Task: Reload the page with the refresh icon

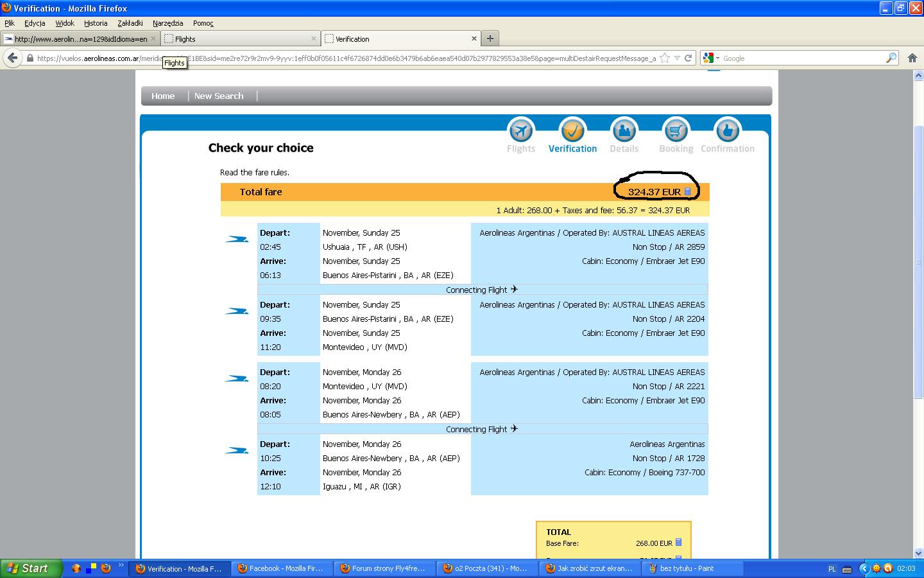Action: point(688,58)
